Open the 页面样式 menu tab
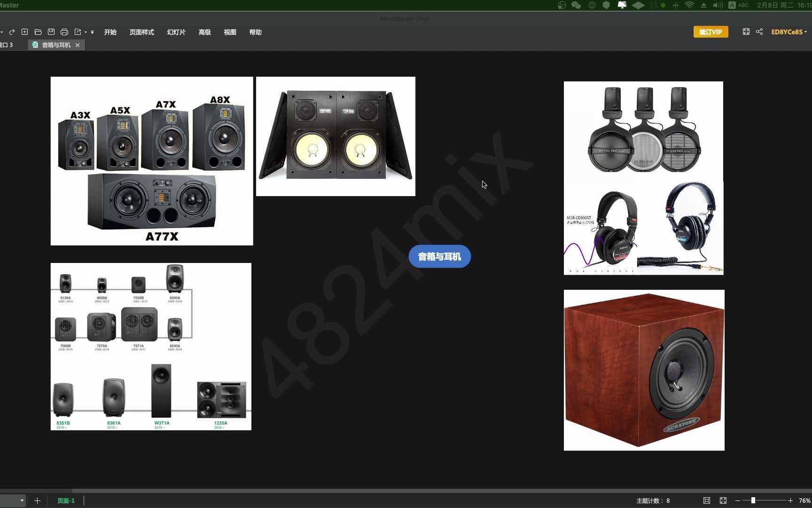The width and height of the screenshot is (812, 508). coord(142,32)
